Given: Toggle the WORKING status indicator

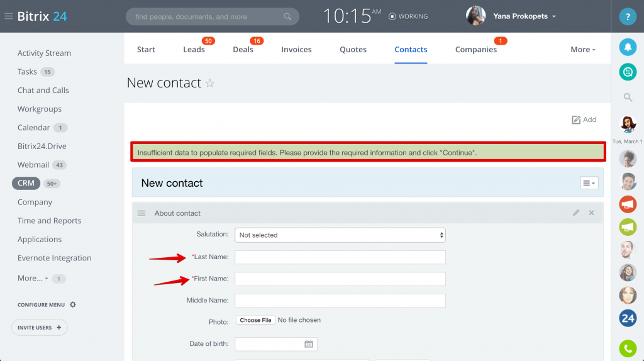Looking at the screenshot, I should [x=408, y=16].
